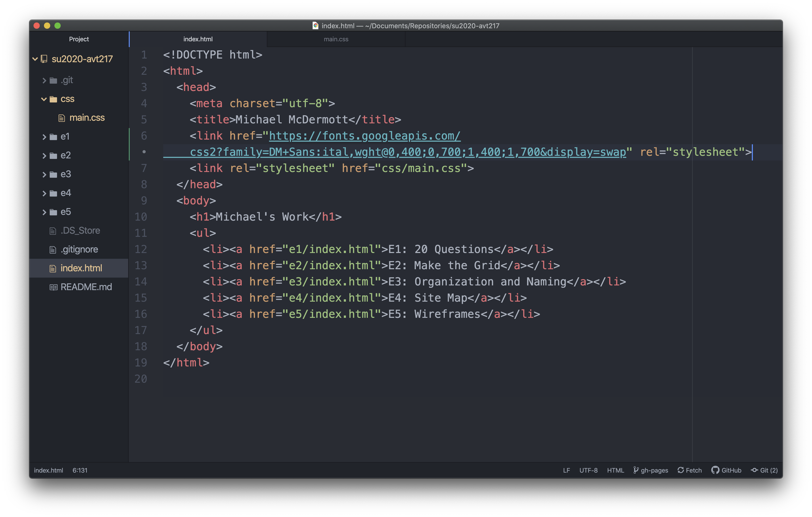
Task: Click the git branch icon in status bar
Action: [x=636, y=470]
